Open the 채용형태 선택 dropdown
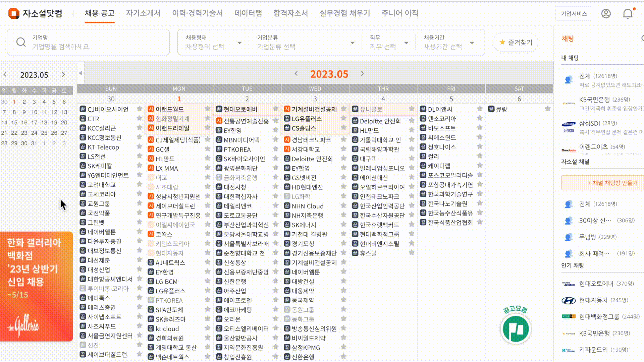The width and height of the screenshot is (644, 362). tap(214, 42)
